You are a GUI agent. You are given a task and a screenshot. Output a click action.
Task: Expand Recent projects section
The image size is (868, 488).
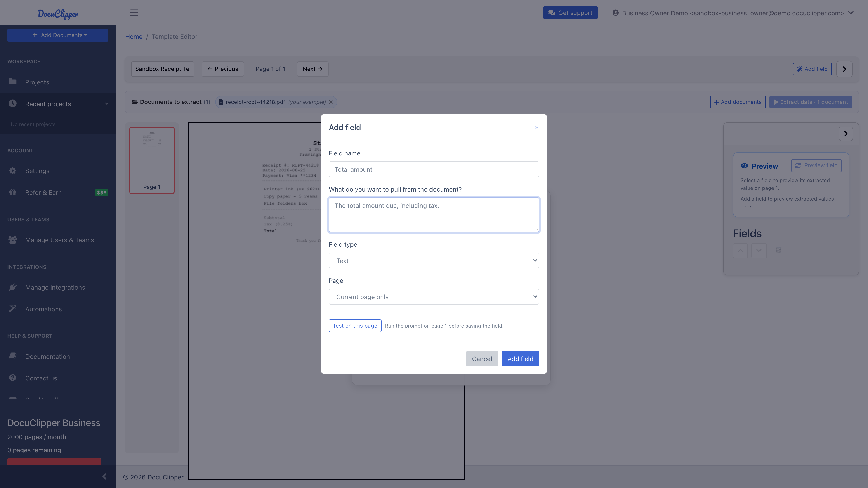tap(58, 104)
